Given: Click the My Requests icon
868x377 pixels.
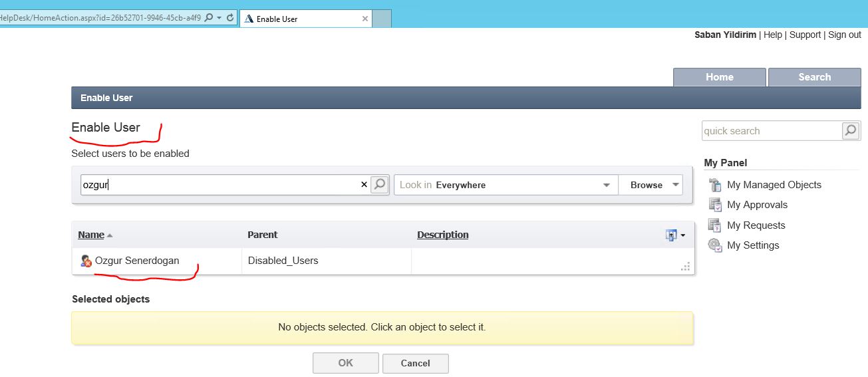Looking at the screenshot, I should click(x=715, y=225).
